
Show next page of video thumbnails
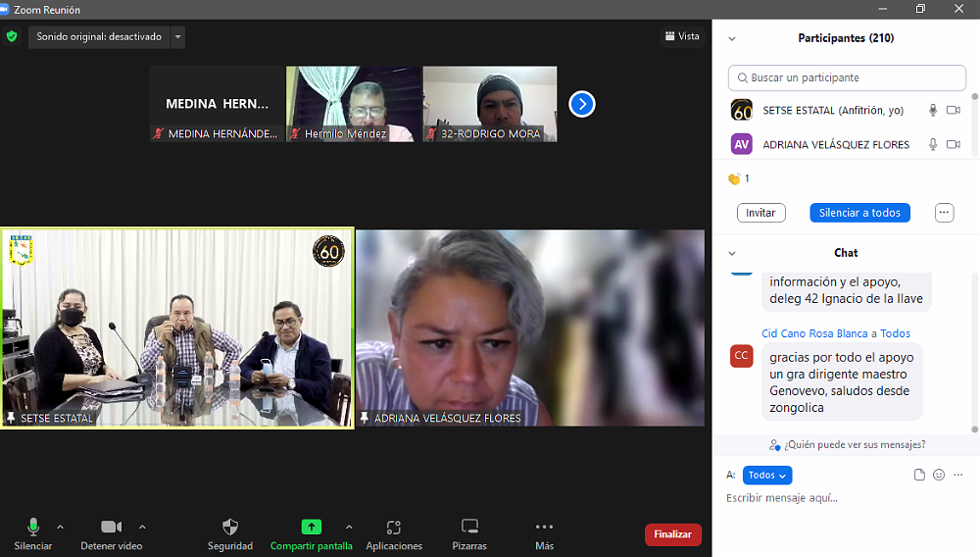pos(582,104)
